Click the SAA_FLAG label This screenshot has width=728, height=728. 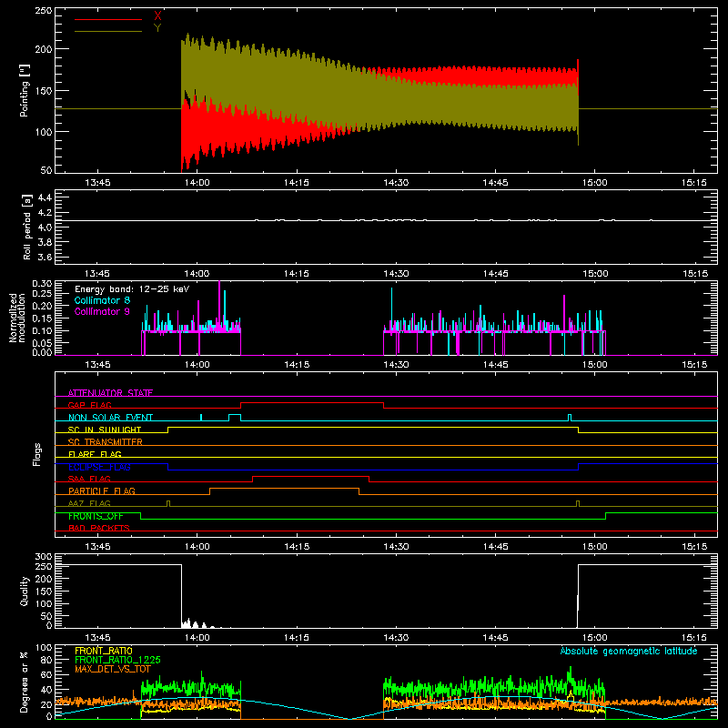[x=89, y=479]
